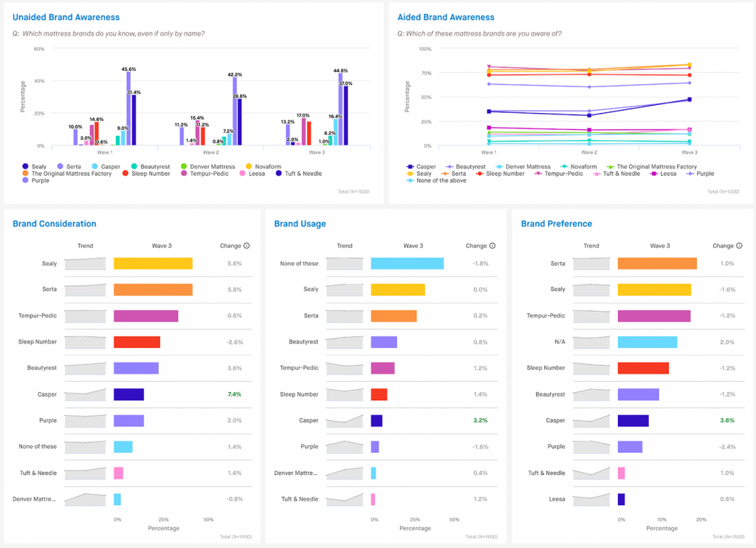Click the Trend column header in Brand Preference
The height and width of the screenshot is (548, 756).
click(591, 246)
